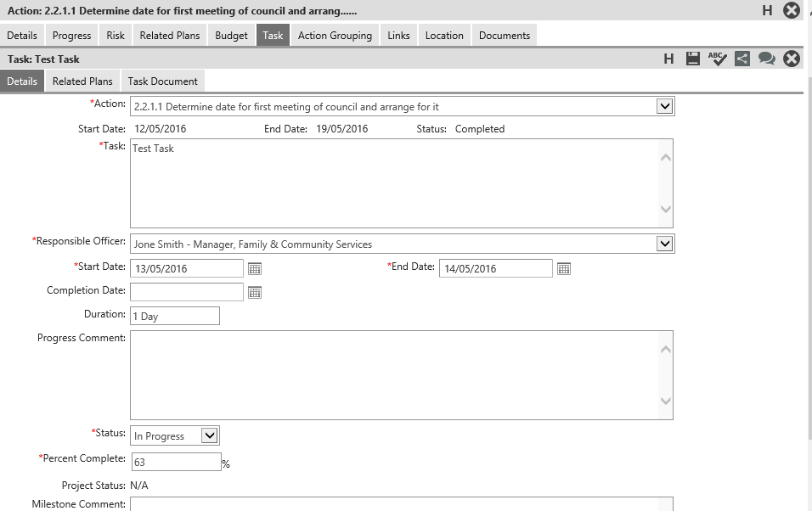Save the task with the floppy disk icon
Viewport: 812px width, 511px height.
pos(693,59)
